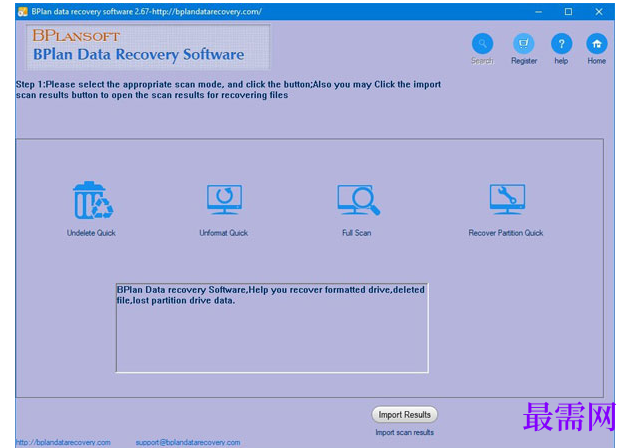This screenshot has width=635, height=448.
Task: Open the bplandatarecovery.com website link
Action: pyautogui.click(x=63, y=442)
